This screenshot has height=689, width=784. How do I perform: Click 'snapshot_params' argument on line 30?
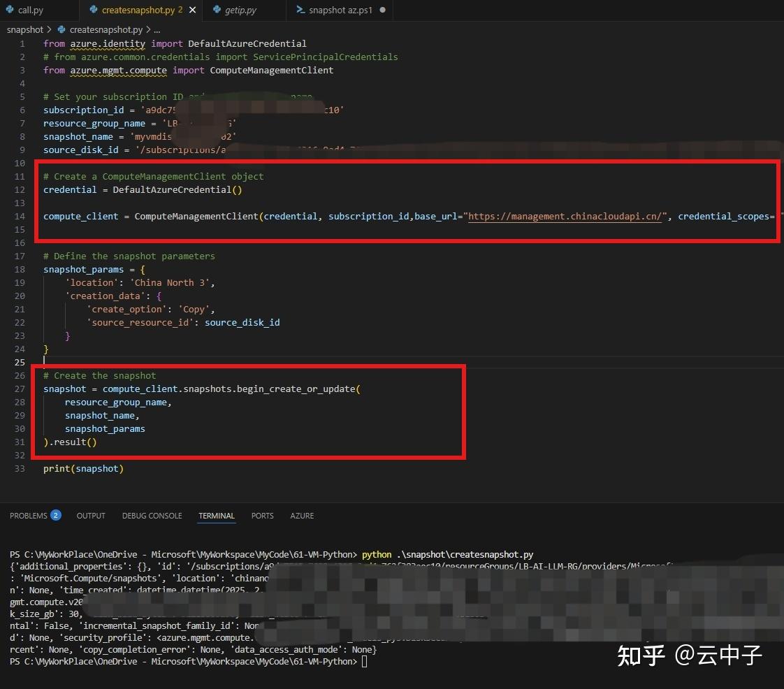[x=105, y=429]
